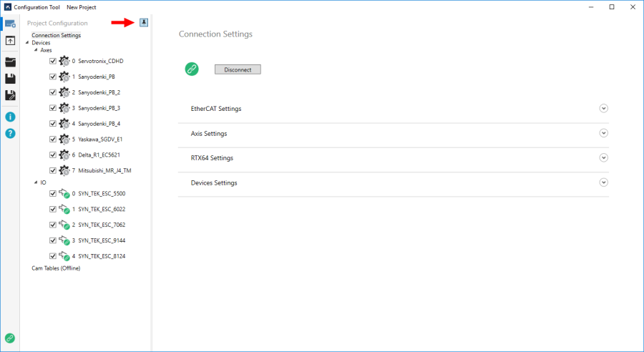Click the EtherCAT Settings section title
644x352 pixels.
pyautogui.click(x=216, y=109)
